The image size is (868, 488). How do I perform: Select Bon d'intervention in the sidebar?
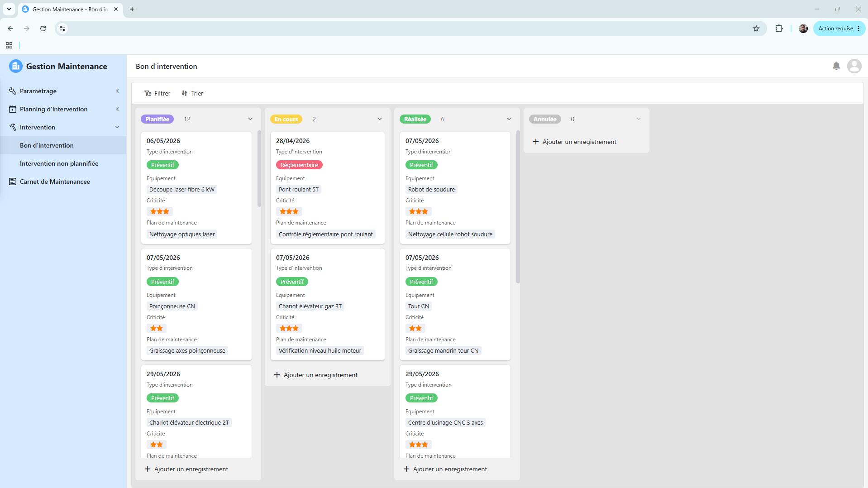[63, 145]
